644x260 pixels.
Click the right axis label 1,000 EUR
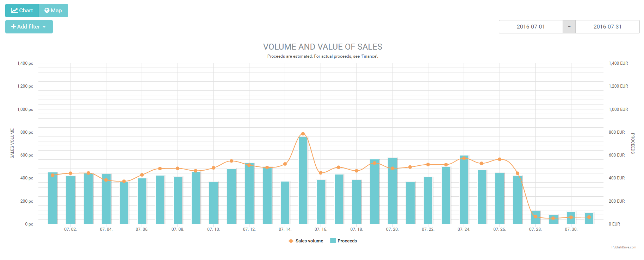618,109
